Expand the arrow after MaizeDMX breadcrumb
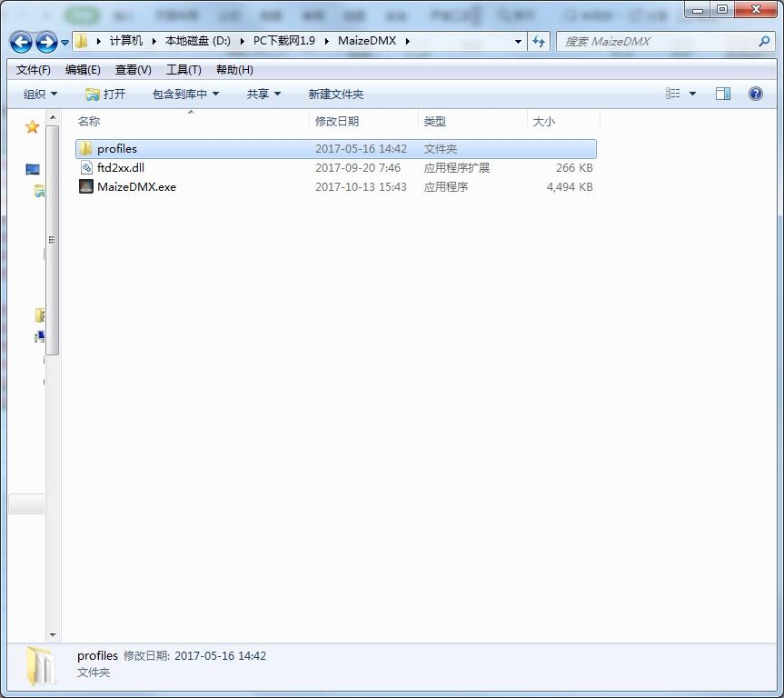This screenshot has height=698, width=784. pos(408,42)
